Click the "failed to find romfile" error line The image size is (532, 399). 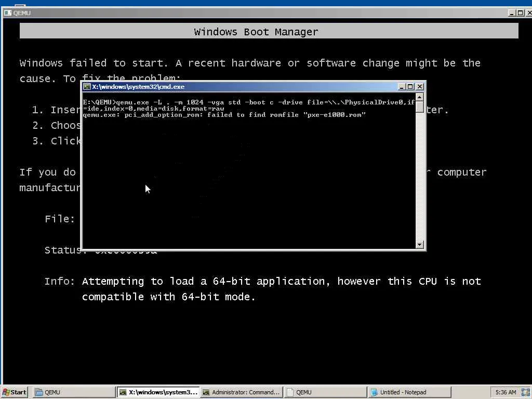pos(224,115)
